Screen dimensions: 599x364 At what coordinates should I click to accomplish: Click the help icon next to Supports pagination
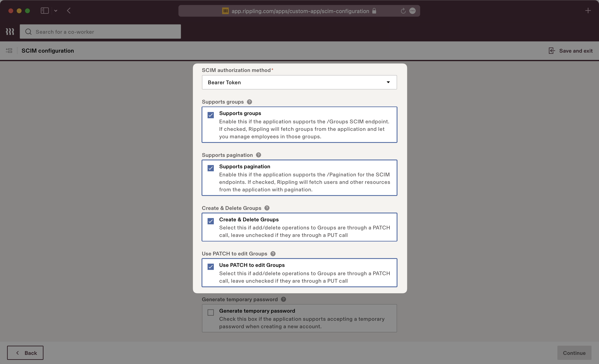(258, 155)
